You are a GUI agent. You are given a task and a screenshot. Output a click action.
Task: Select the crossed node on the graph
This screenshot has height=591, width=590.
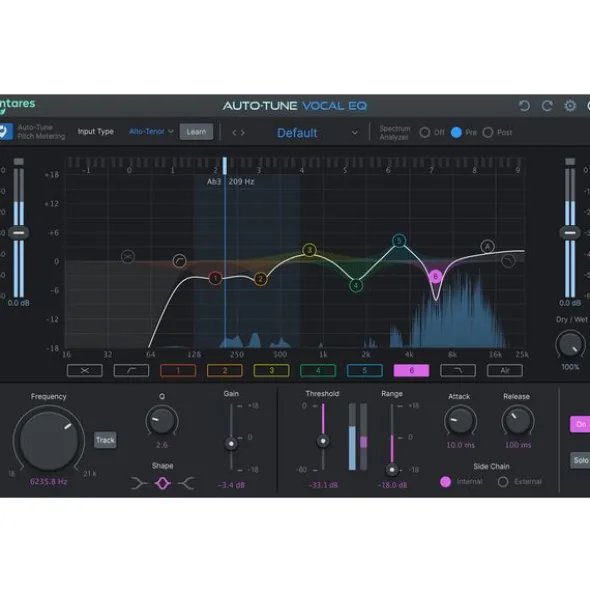[x=128, y=257]
